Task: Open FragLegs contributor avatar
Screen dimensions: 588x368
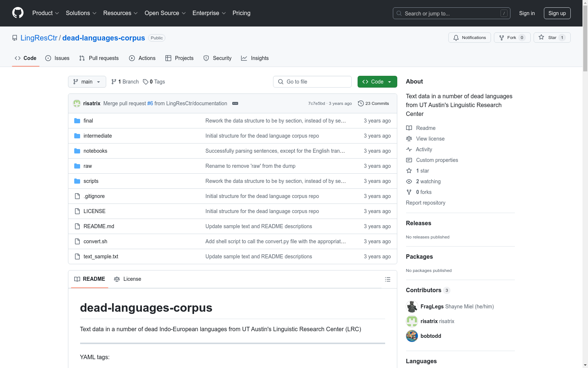Action: pyautogui.click(x=412, y=307)
